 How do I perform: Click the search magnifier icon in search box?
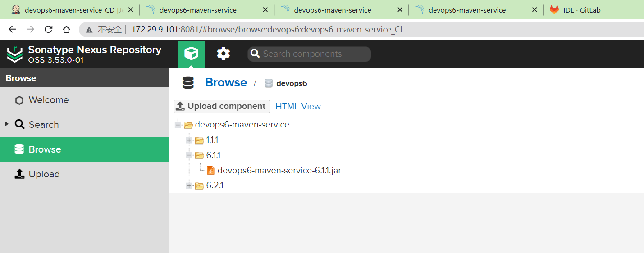[x=255, y=54]
